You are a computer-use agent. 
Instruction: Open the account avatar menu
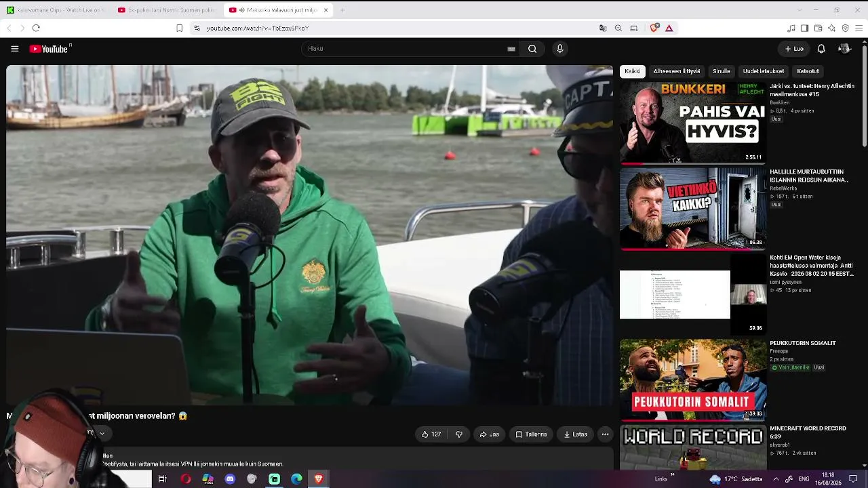pos(844,49)
